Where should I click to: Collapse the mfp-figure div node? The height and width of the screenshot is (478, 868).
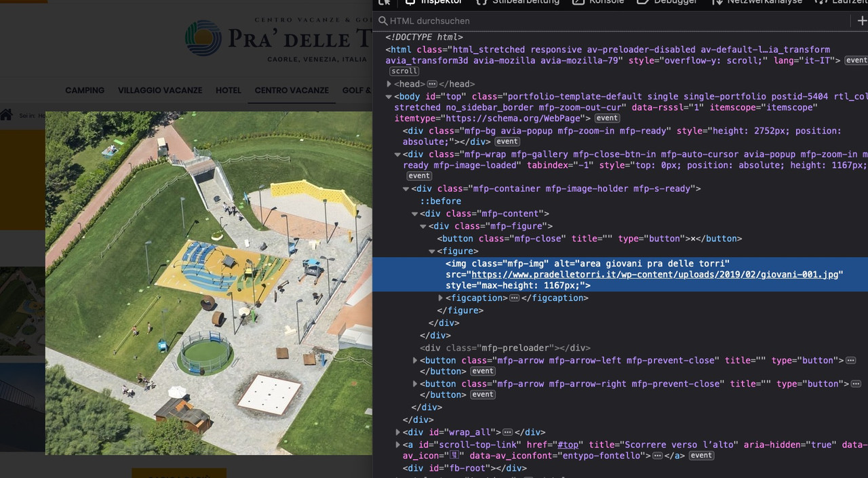pyautogui.click(x=423, y=226)
